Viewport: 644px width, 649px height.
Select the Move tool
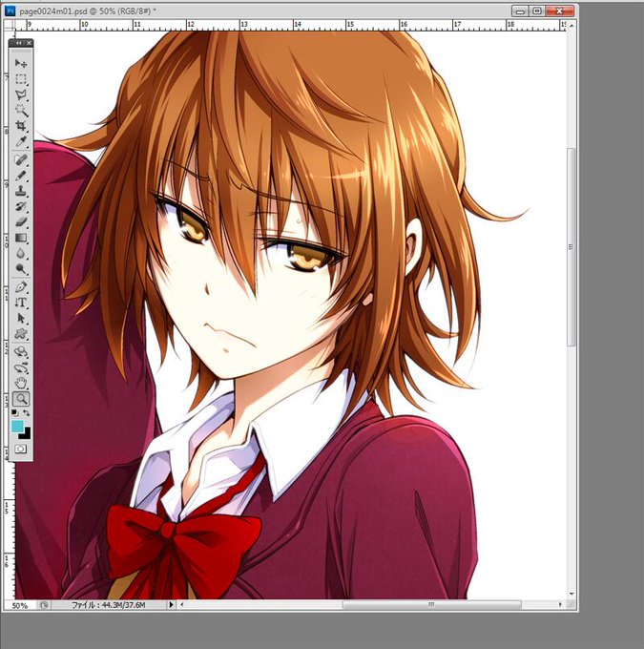[x=21, y=63]
